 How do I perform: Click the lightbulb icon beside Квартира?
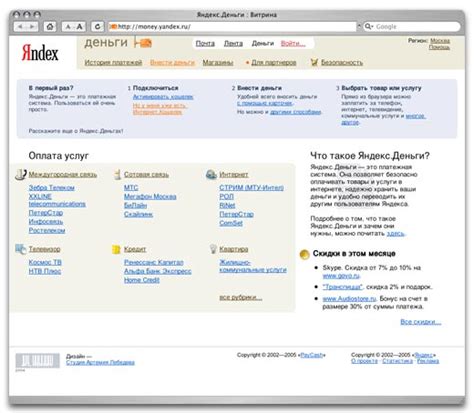tap(213, 249)
